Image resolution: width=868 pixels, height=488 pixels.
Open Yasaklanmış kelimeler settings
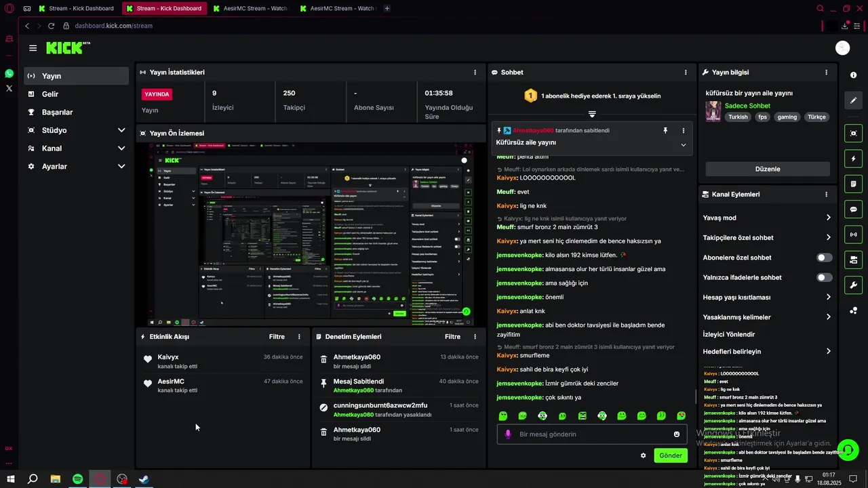(767, 317)
